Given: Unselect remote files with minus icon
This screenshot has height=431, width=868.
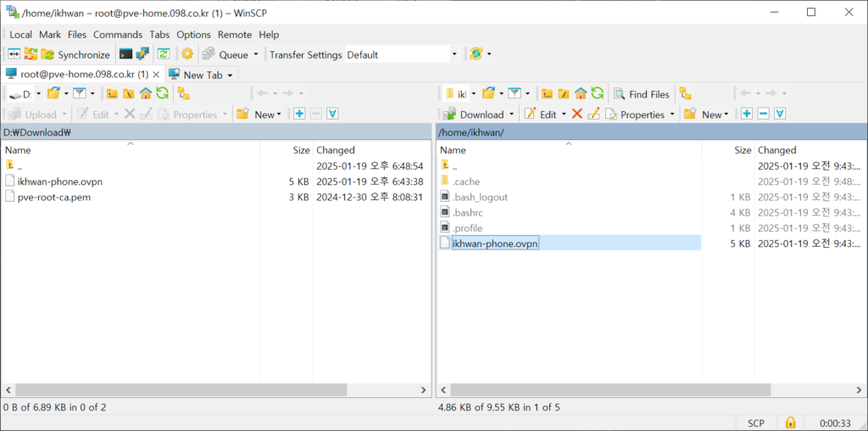Looking at the screenshot, I should 763,114.
